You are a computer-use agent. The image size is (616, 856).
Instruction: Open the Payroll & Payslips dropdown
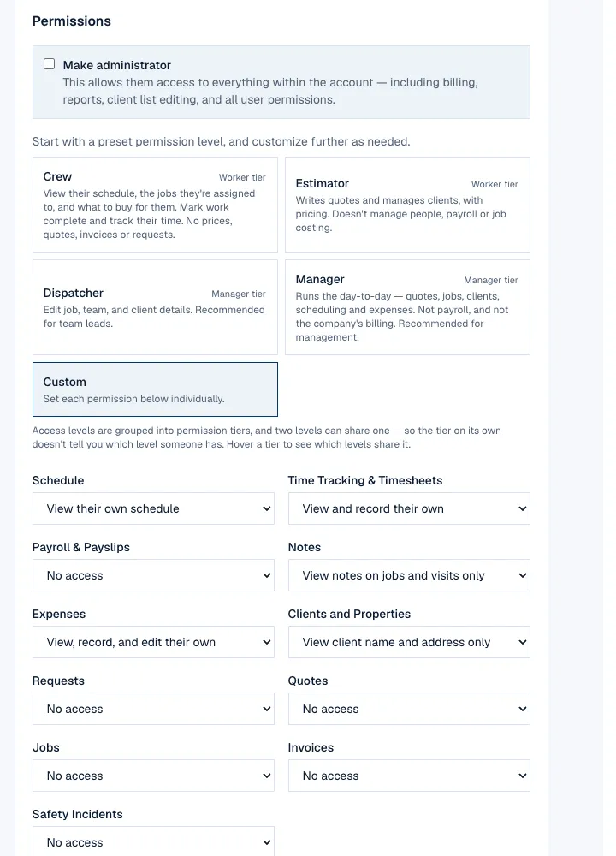[x=153, y=575]
